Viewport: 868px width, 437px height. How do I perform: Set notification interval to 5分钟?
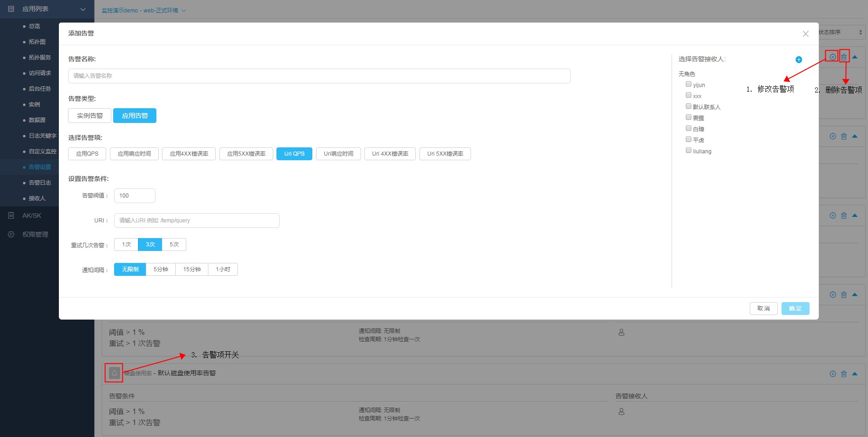pos(161,269)
